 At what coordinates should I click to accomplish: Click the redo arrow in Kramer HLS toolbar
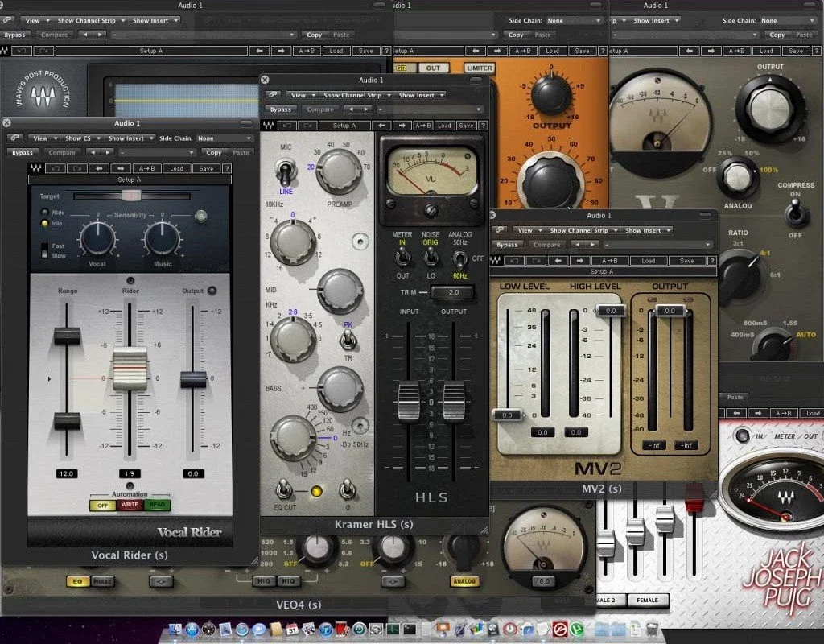(x=310, y=126)
